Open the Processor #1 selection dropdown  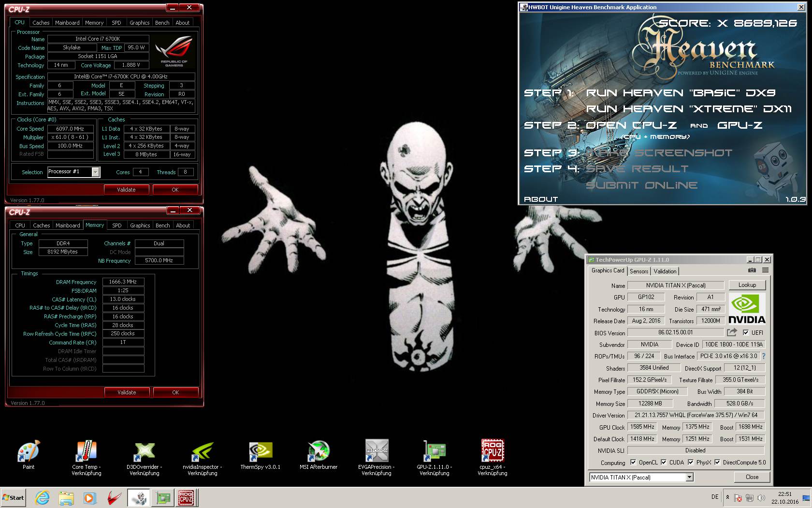[x=95, y=172]
